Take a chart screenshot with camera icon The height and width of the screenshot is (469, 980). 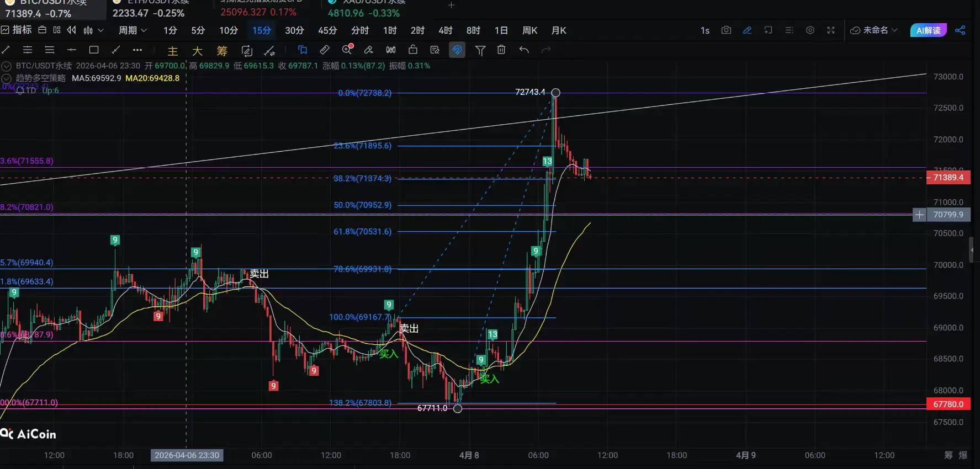(726, 30)
